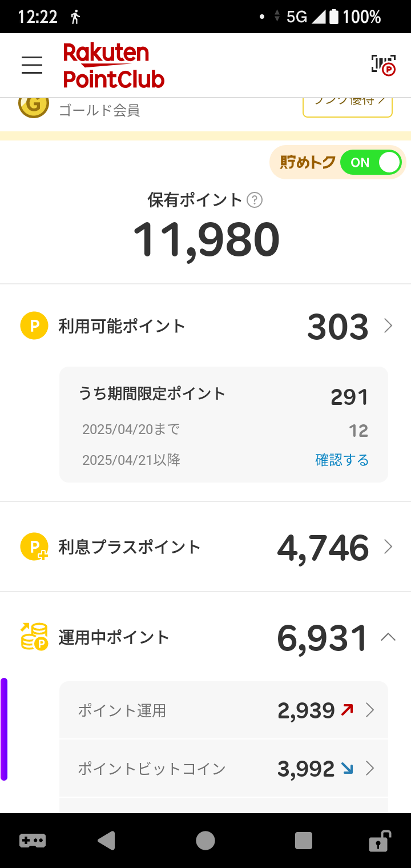Tap the help icon beside 保有ポイント
The image size is (411, 868).
[255, 200]
